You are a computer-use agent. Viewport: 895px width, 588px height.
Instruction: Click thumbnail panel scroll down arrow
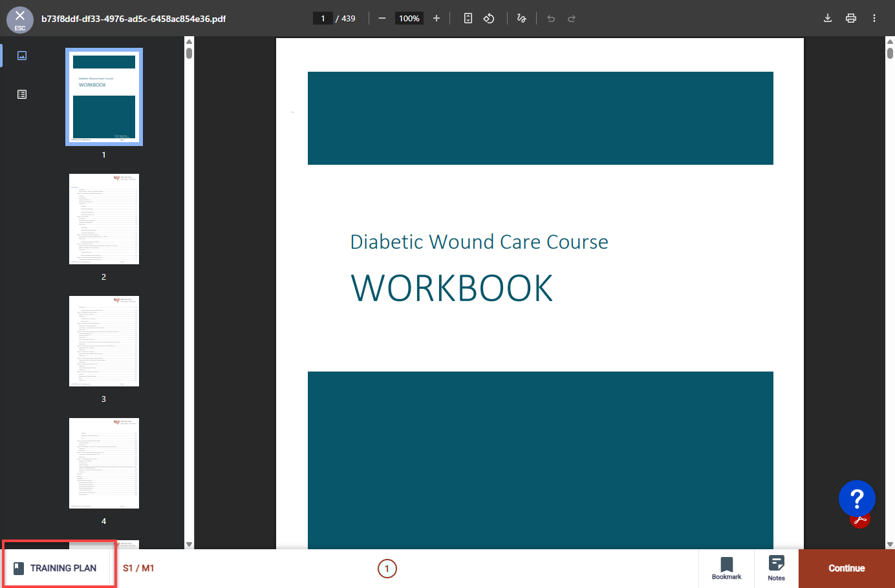(x=189, y=544)
